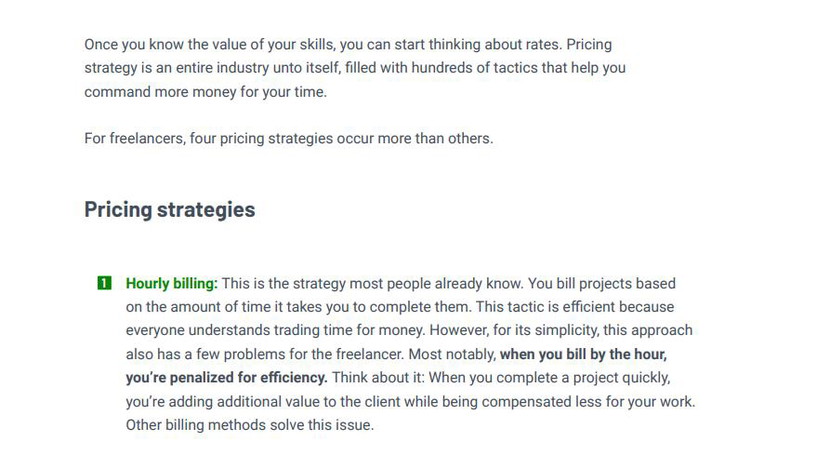Click bold text "you're penalized for efficiency."

click(226, 378)
